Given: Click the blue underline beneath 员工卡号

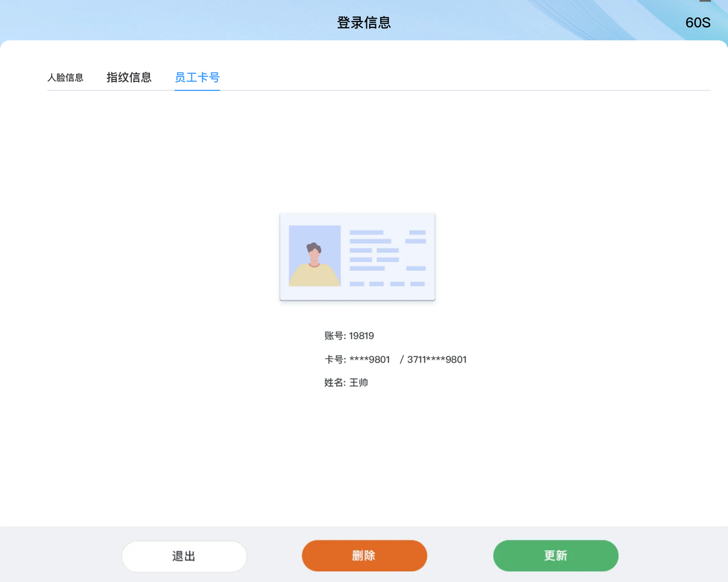Looking at the screenshot, I should pos(197,89).
